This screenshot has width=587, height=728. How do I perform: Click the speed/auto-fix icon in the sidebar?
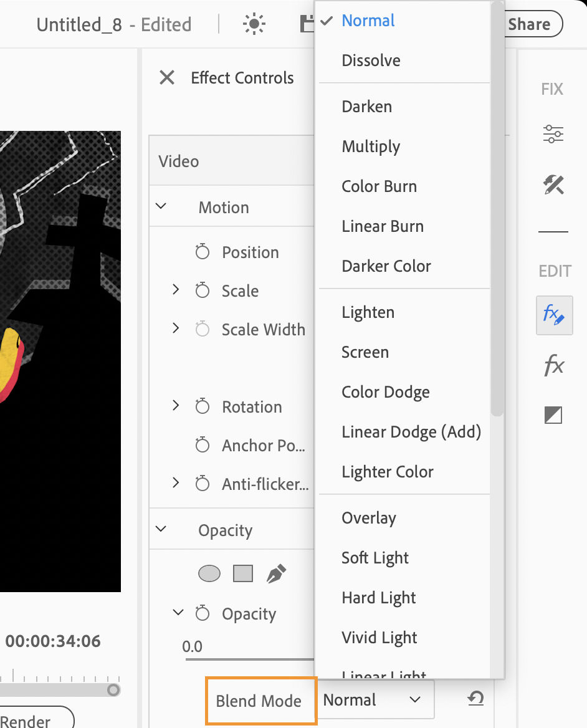point(553,185)
